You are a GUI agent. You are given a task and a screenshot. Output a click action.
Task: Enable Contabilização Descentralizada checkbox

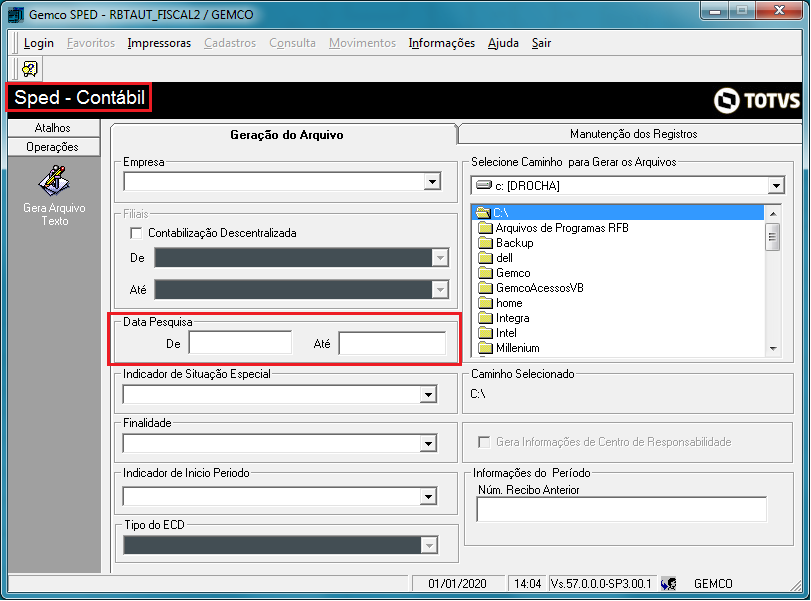(136, 233)
